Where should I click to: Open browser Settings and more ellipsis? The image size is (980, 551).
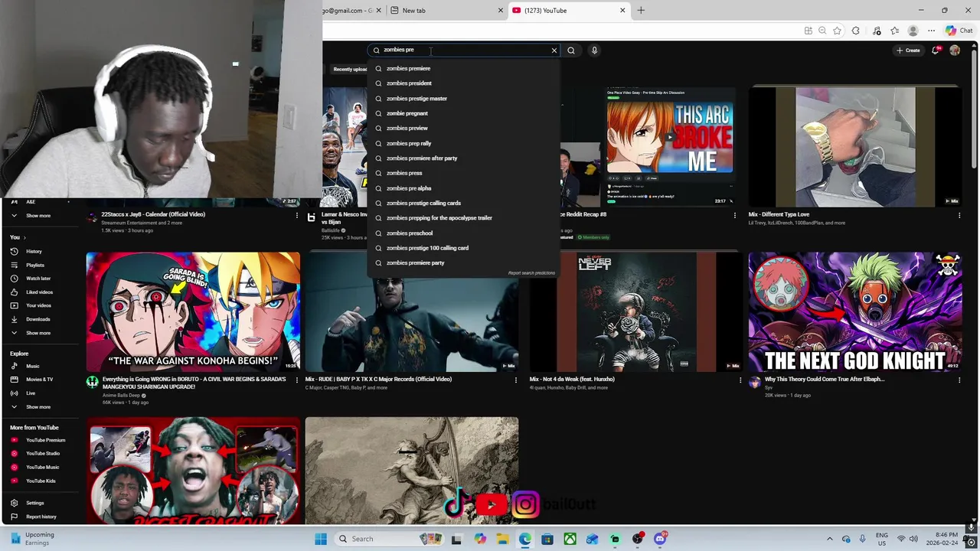(x=931, y=31)
